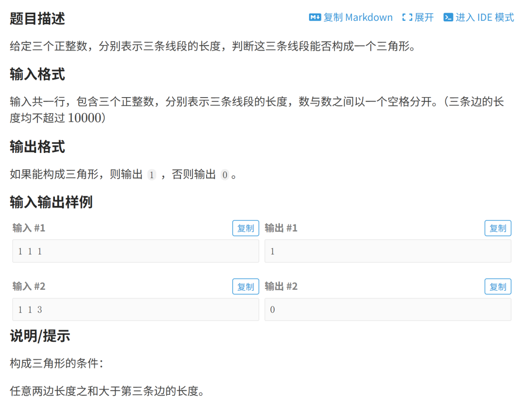525x420 pixels.
Task: Click the line 构成三角形的条件：
Action: click(x=56, y=363)
